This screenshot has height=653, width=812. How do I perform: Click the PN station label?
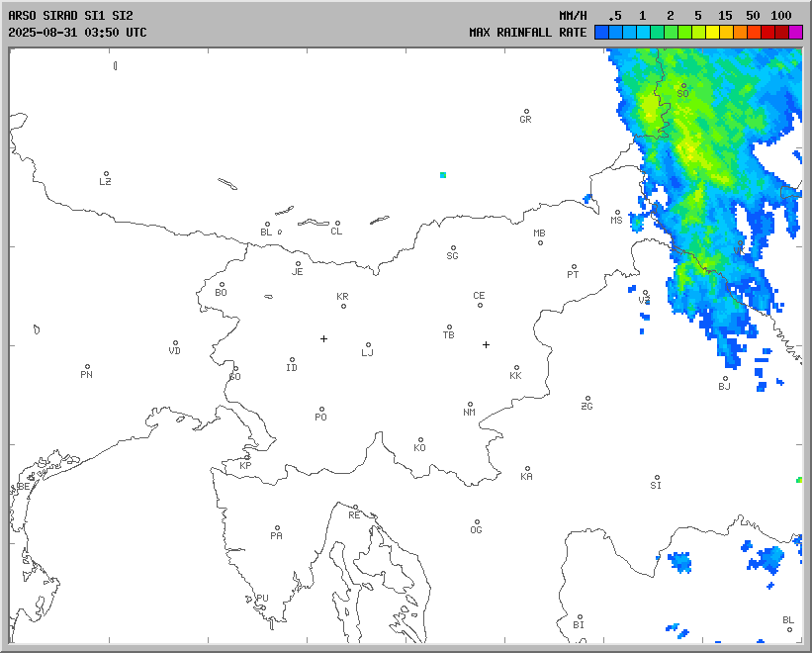pos(86,374)
